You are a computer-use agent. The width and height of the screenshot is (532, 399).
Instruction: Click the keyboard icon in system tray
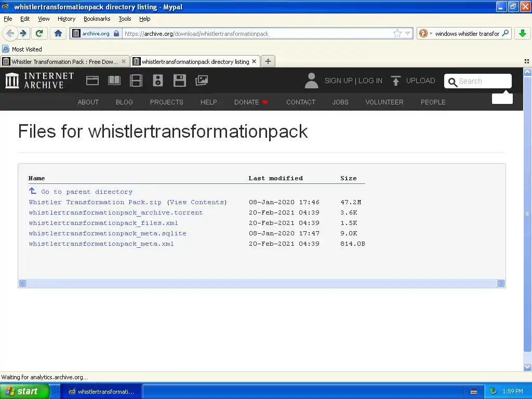pyautogui.click(x=474, y=392)
